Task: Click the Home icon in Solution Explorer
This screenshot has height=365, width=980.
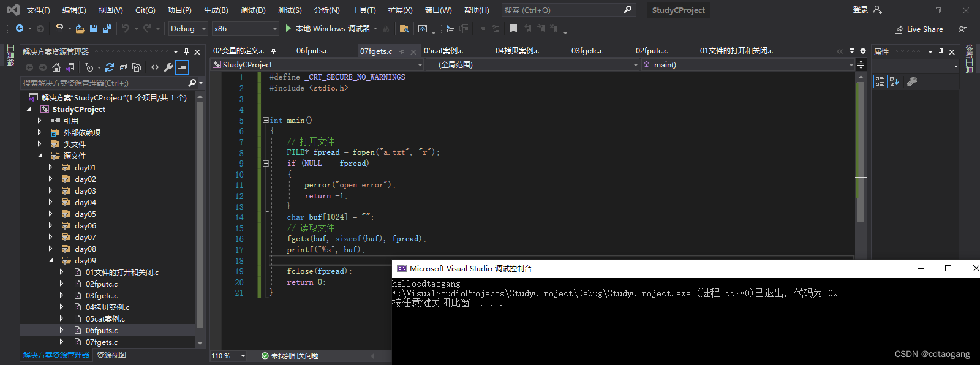Action: 56,67
